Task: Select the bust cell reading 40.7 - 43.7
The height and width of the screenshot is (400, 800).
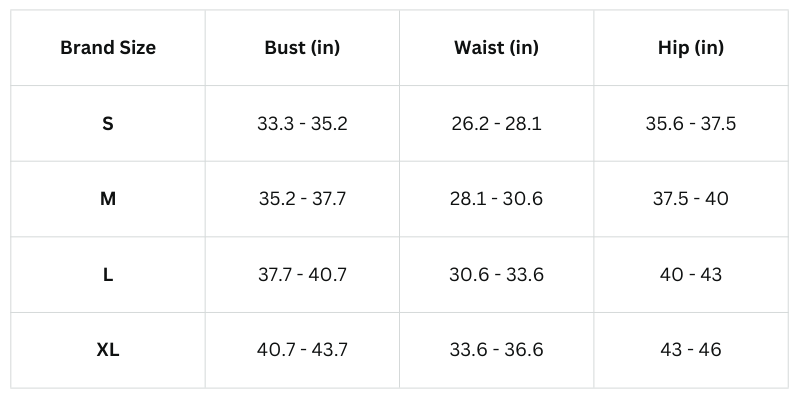Action: (x=302, y=350)
